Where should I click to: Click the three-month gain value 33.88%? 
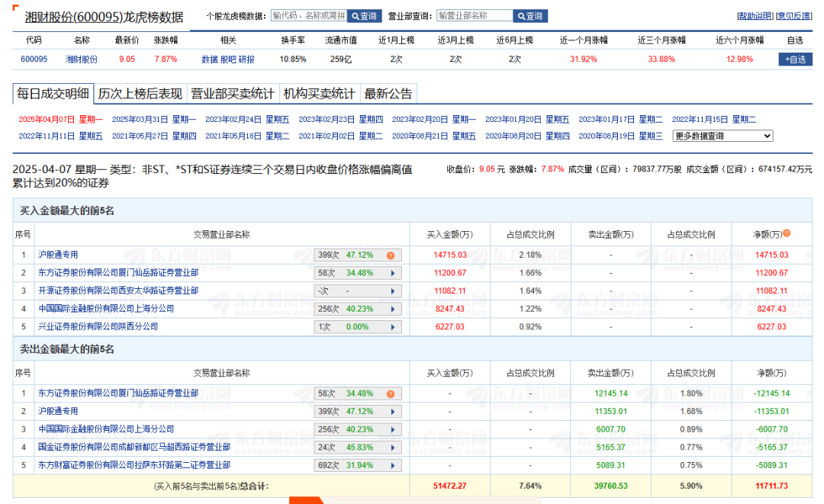tap(661, 59)
